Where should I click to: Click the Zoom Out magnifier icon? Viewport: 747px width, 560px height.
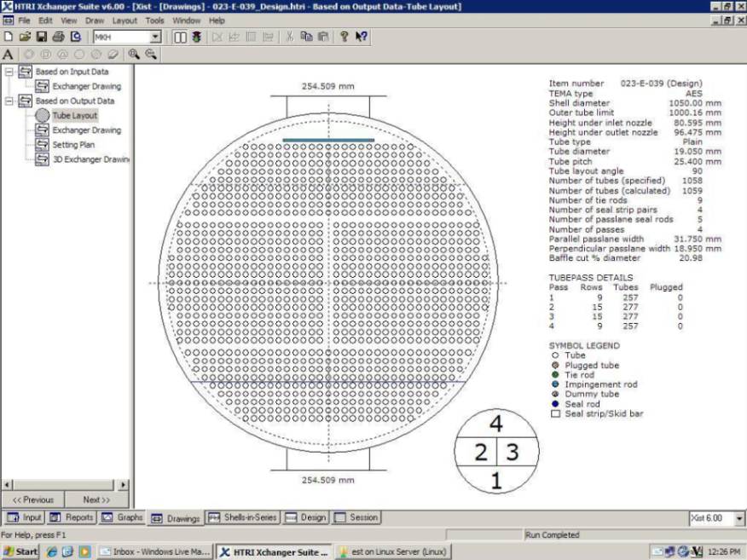pos(150,54)
